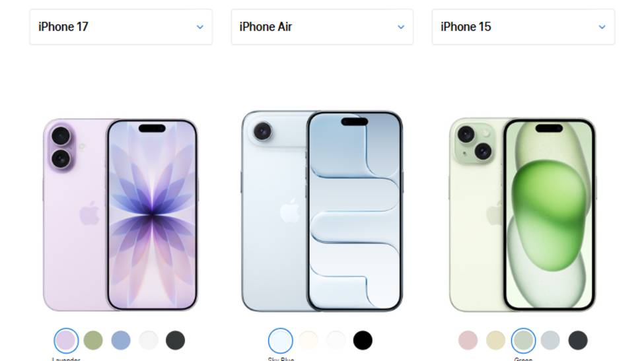Open the iPhone 17 model dropdown
This screenshot has height=361, width=644.
[121, 27]
